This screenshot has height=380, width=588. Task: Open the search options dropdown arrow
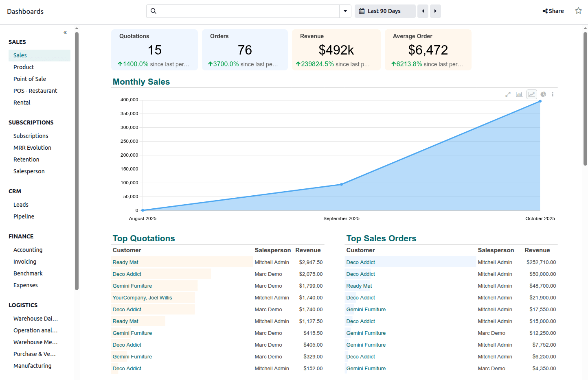tap(345, 11)
